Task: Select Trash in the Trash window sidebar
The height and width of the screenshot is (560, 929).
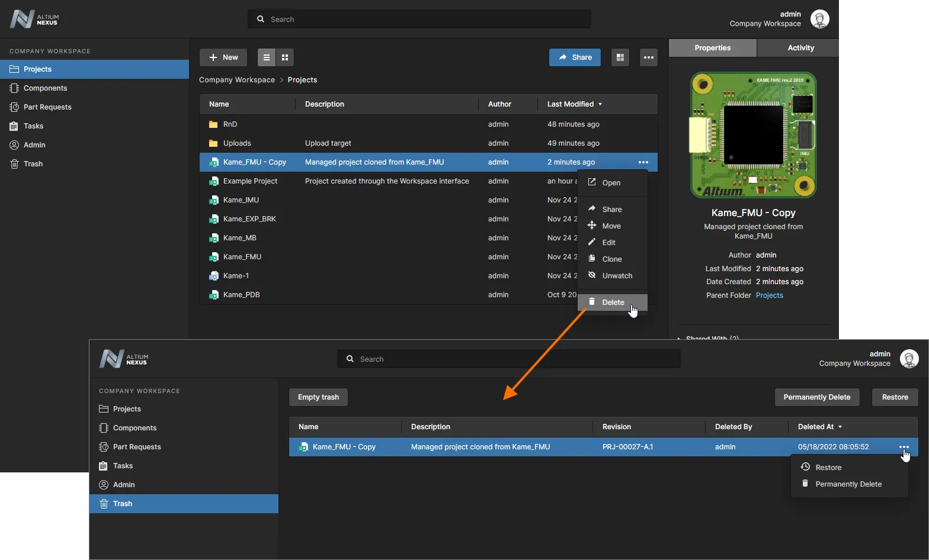Action: tap(184, 504)
